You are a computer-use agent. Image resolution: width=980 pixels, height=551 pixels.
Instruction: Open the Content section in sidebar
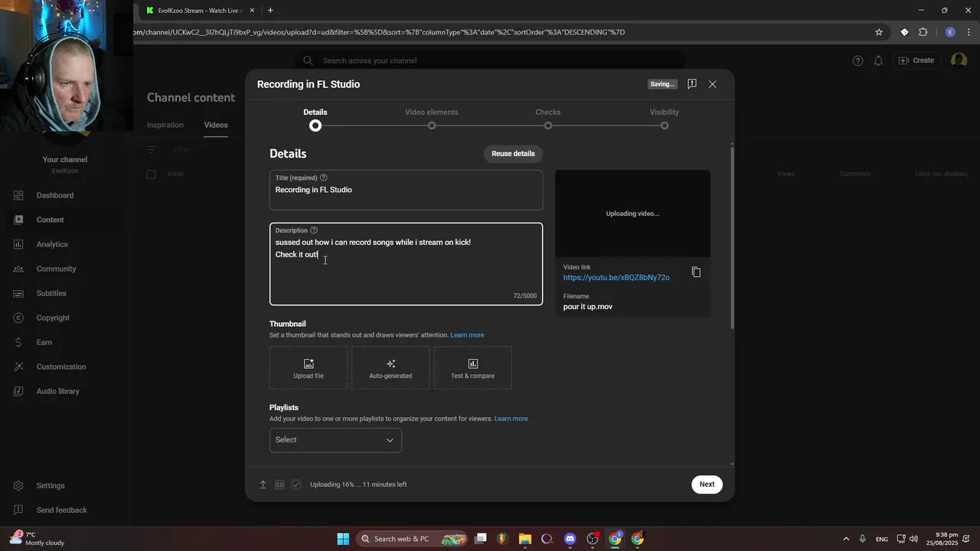[65, 220]
